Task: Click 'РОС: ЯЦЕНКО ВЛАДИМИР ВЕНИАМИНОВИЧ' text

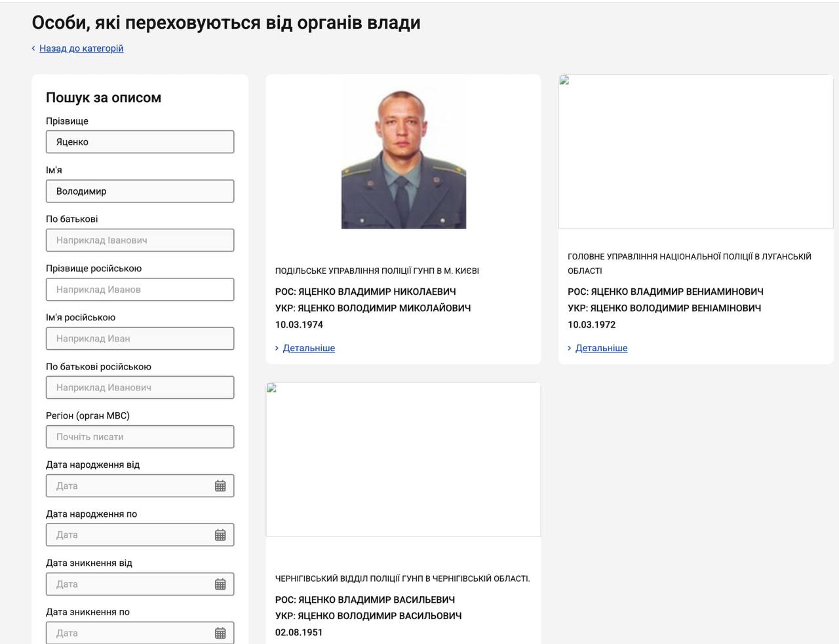Action: [x=665, y=292]
